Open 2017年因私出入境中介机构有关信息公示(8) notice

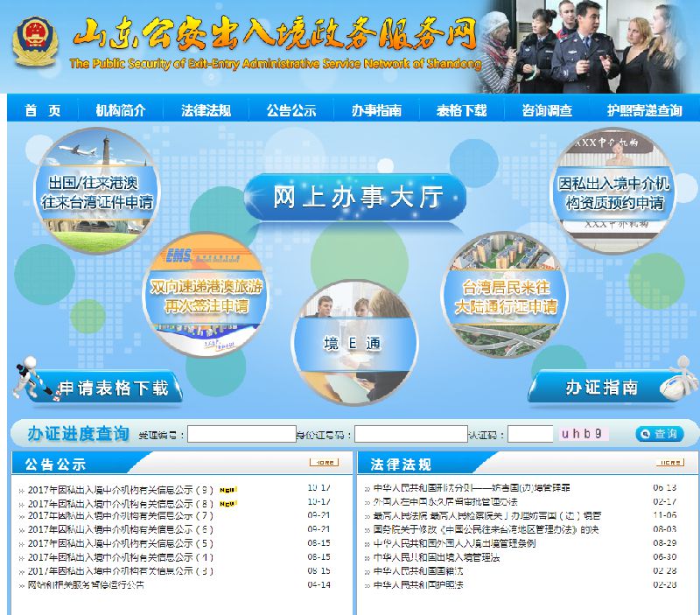tap(121, 504)
